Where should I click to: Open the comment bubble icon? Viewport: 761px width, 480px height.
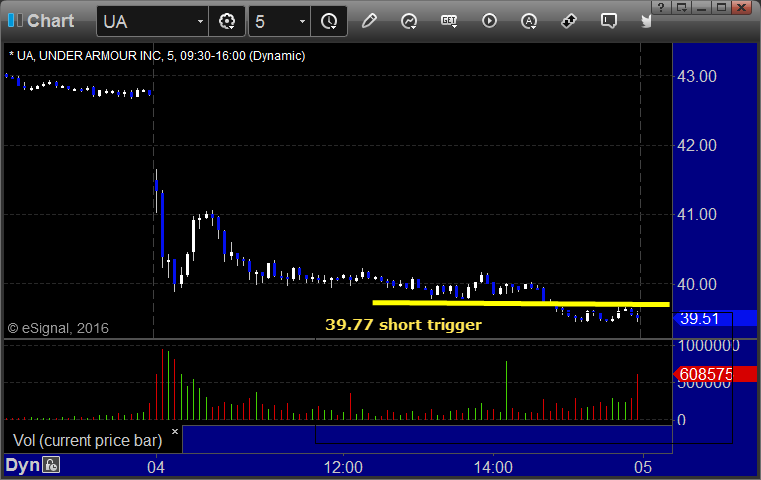coord(609,21)
